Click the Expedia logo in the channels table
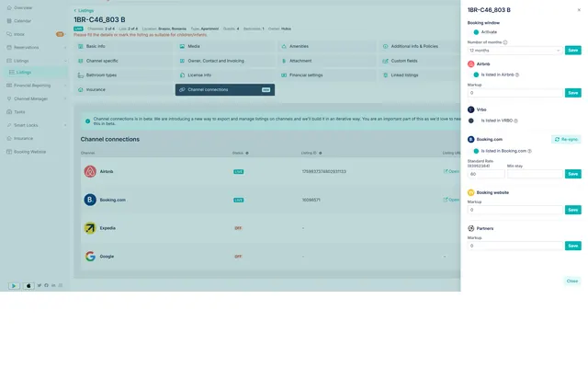 coord(90,228)
